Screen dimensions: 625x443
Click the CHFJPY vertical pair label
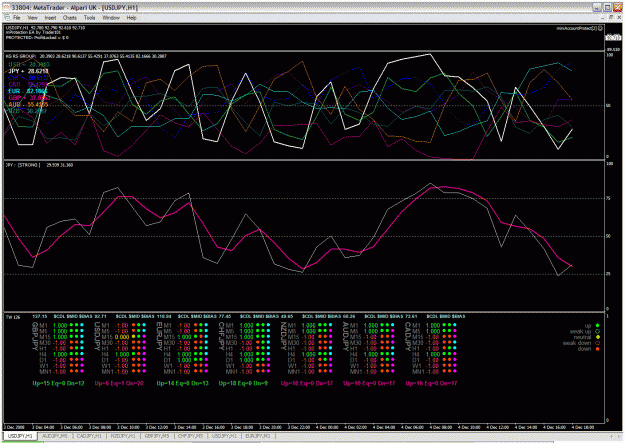[221, 336]
